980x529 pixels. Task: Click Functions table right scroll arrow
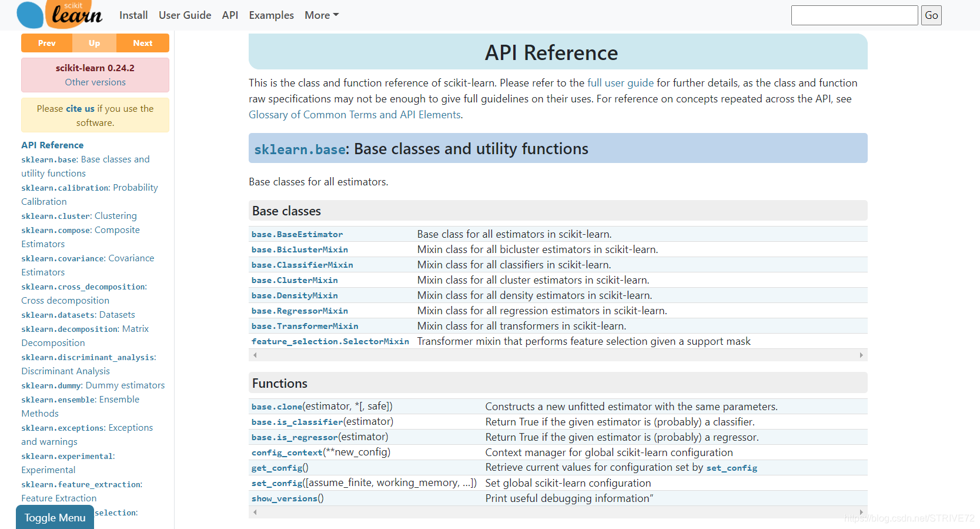coord(861,512)
